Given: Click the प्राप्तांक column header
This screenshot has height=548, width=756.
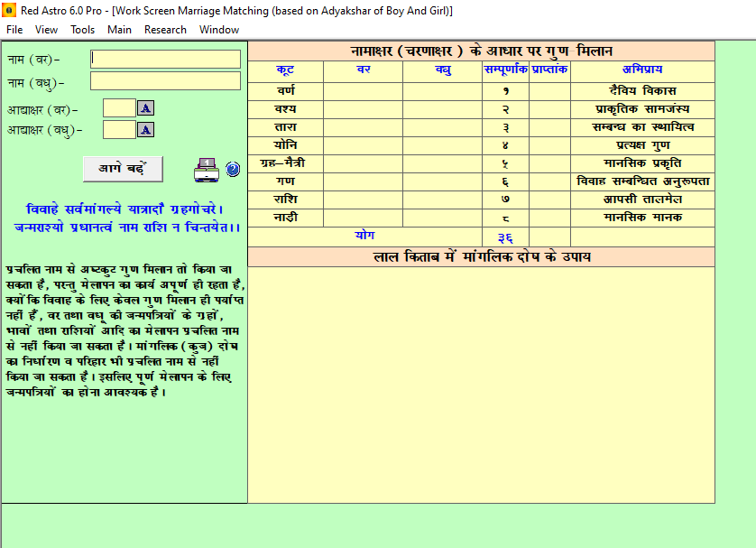Looking at the screenshot, I should coord(549,70).
